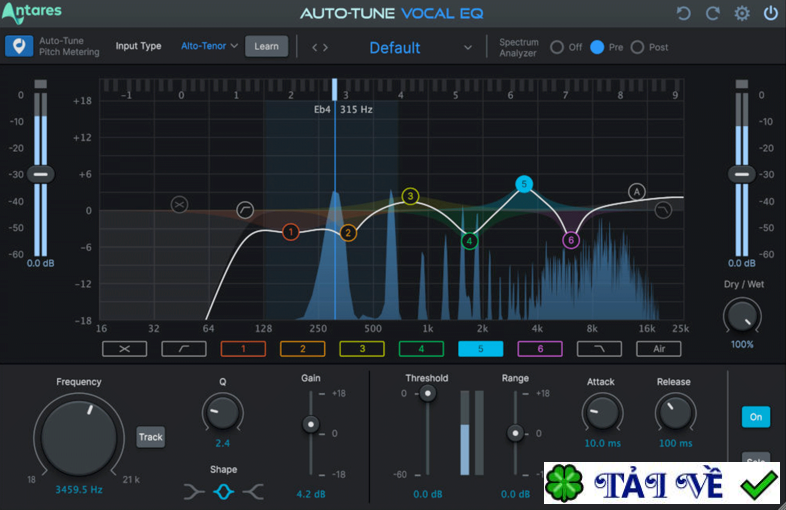Select purple EQ node 6 on graph
Viewport: 786px width, 510px height.
click(571, 240)
